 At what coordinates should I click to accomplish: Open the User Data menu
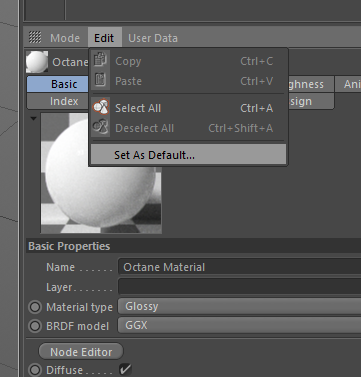tap(153, 38)
